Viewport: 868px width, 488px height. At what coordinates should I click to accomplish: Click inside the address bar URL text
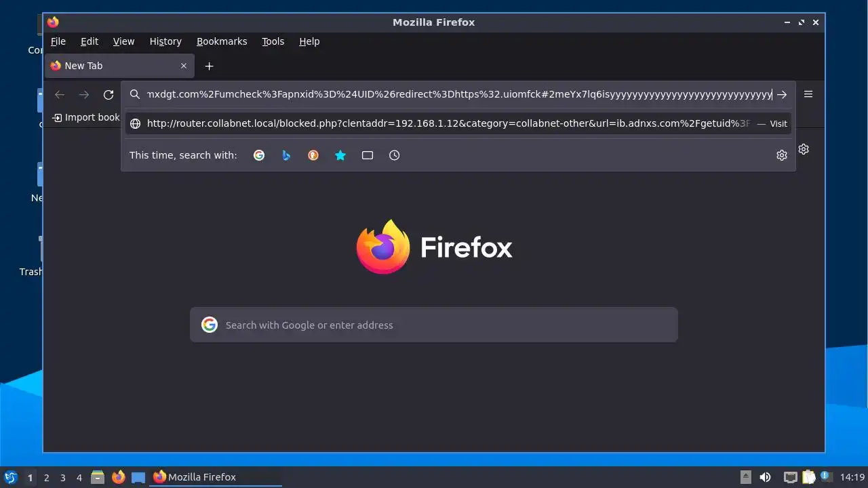coord(459,94)
